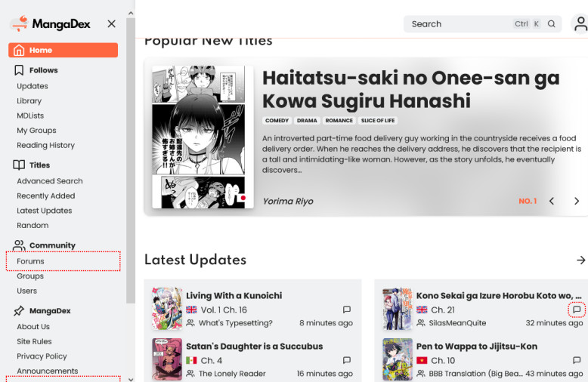Open Living With a Kunoichi title

[x=234, y=295]
